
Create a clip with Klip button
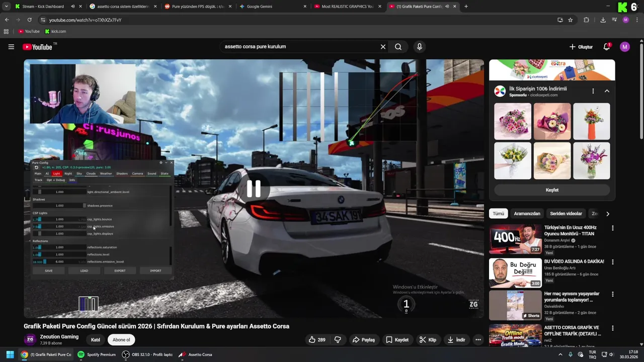click(x=428, y=340)
